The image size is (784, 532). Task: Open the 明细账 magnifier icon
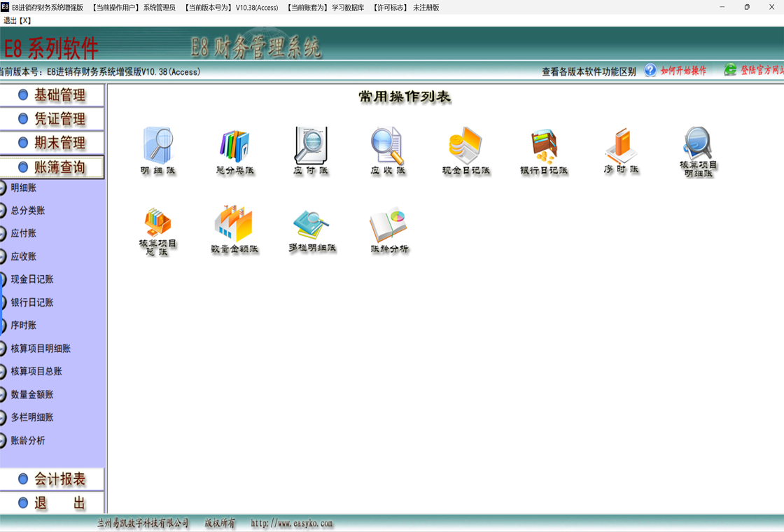[157, 147]
